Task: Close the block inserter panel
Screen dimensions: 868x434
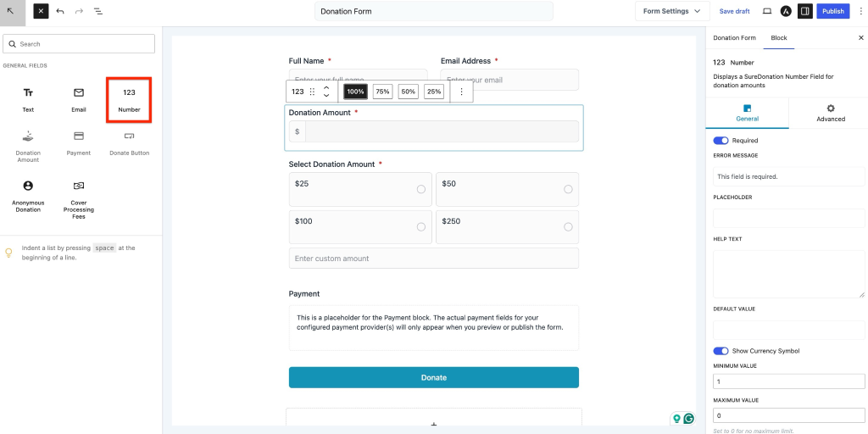Action: pos(41,11)
